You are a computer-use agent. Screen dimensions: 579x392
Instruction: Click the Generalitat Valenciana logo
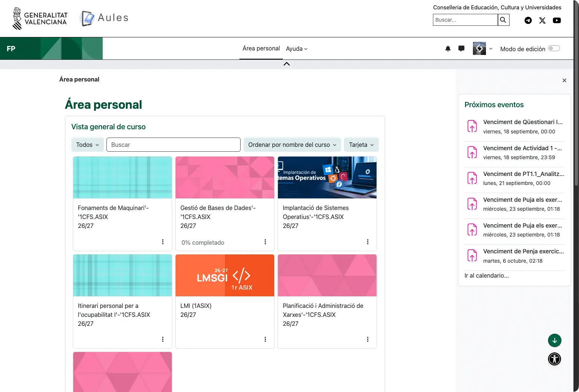pos(40,18)
